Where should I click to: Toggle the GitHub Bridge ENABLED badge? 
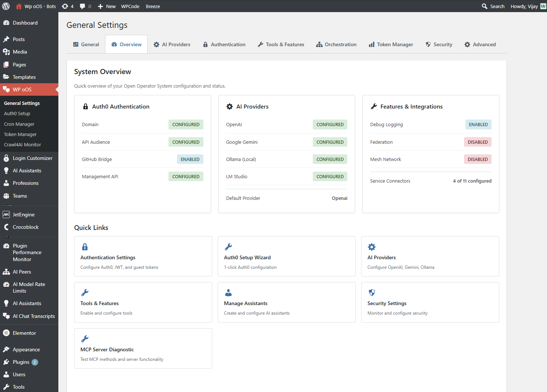click(x=190, y=159)
